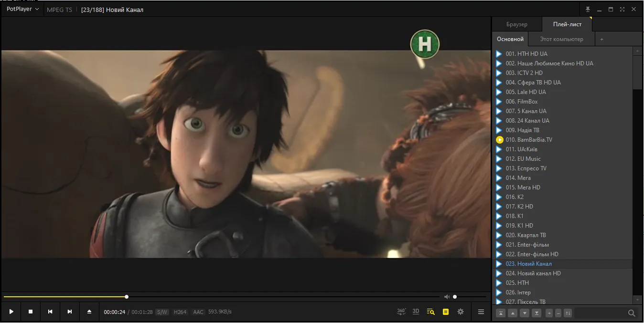Viewport: 644px width, 323px height.
Task: Click the playlist scrollbar up arrow
Action: tap(637, 51)
